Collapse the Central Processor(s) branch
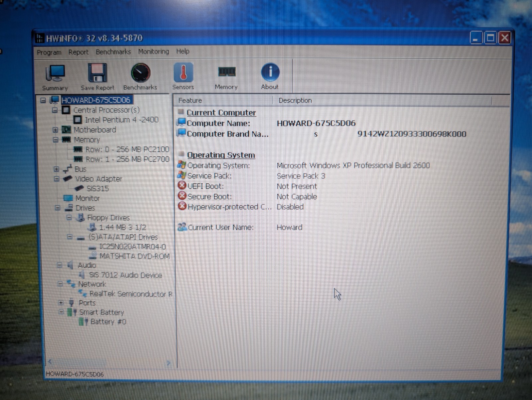532x400 pixels. [x=55, y=110]
